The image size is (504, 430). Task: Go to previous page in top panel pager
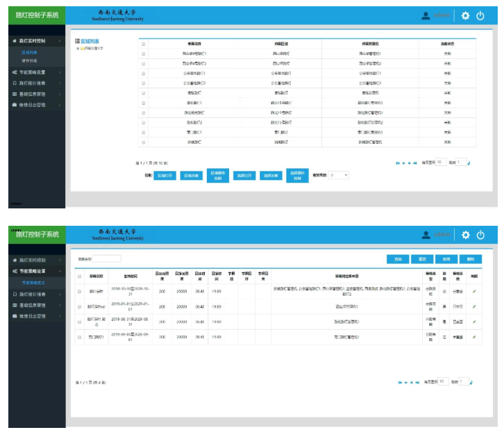404,163
